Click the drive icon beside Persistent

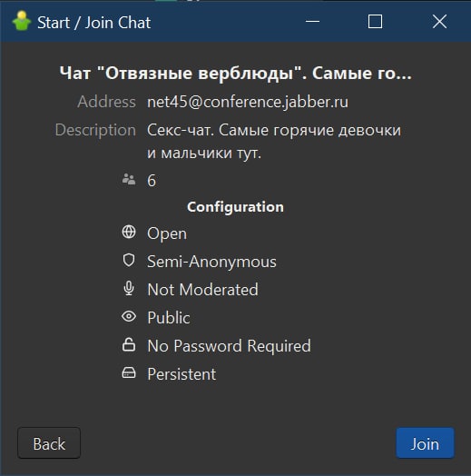pos(129,372)
